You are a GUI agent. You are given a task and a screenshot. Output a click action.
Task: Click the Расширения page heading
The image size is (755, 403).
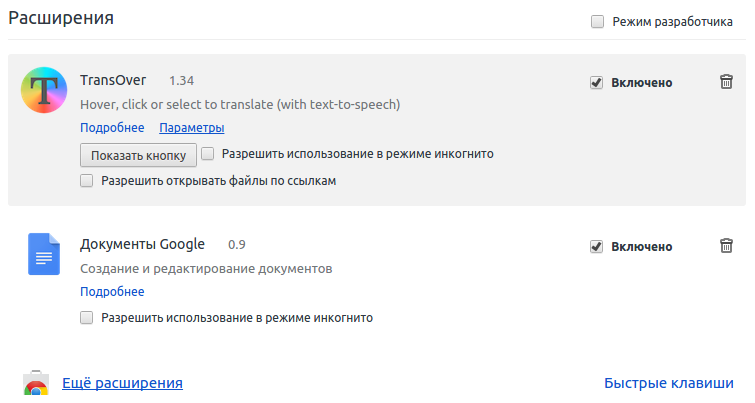click(x=61, y=18)
